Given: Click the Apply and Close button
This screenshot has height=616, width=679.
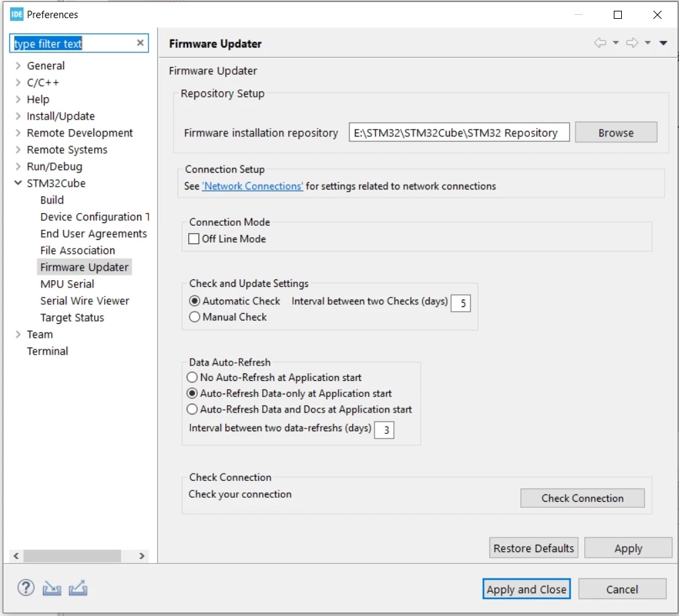Looking at the screenshot, I should [526, 588].
